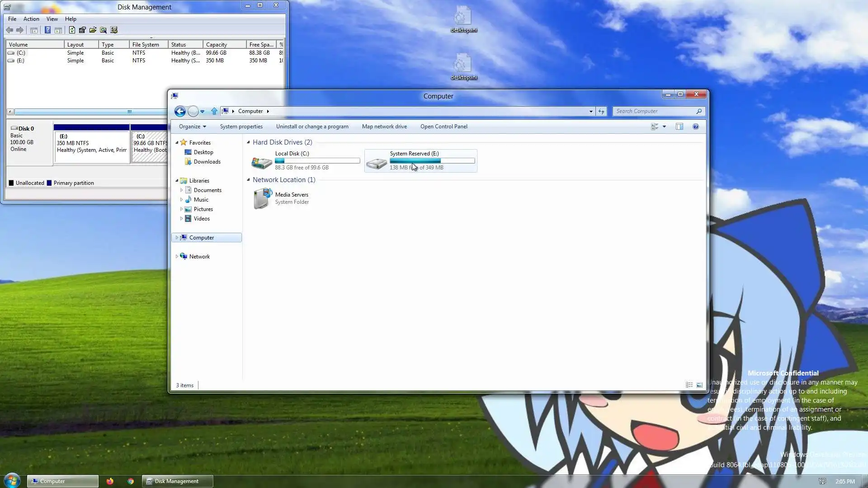
Task: Click the blue Help icon in Disk Management
Action: coord(47,30)
